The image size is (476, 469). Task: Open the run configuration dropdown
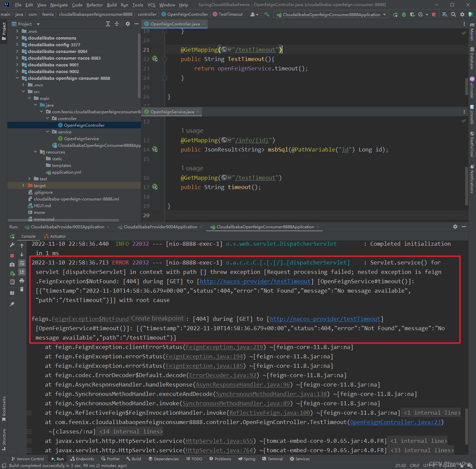tap(331, 14)
